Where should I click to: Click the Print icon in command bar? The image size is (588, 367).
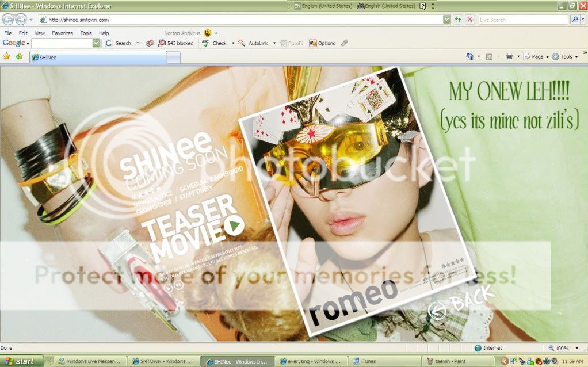pos(509,57)
